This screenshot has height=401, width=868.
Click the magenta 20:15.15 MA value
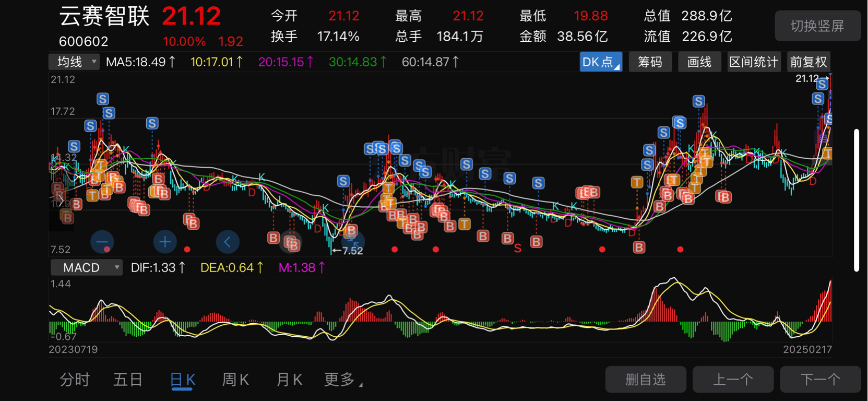[286, 62]
